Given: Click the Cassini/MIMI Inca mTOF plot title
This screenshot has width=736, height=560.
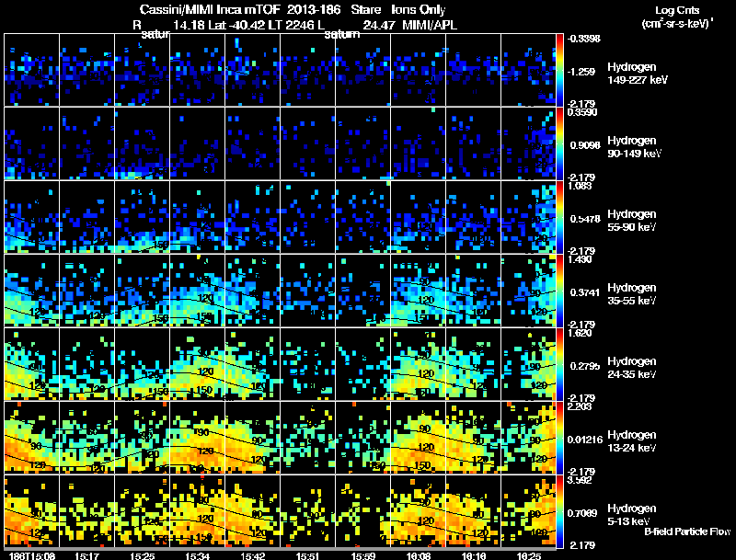Looking at the screenshot, I should (x=293, y=9).
